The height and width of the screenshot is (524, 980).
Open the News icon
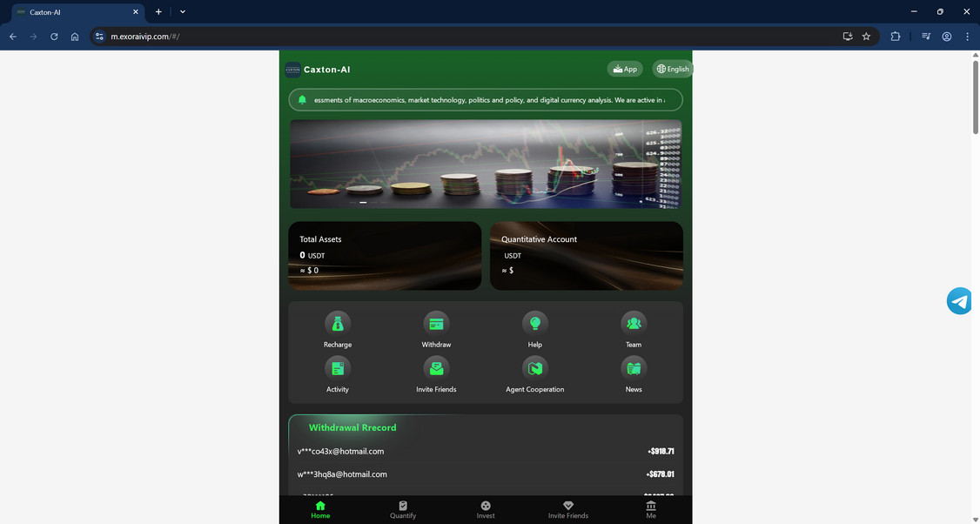tap(633, 367)
